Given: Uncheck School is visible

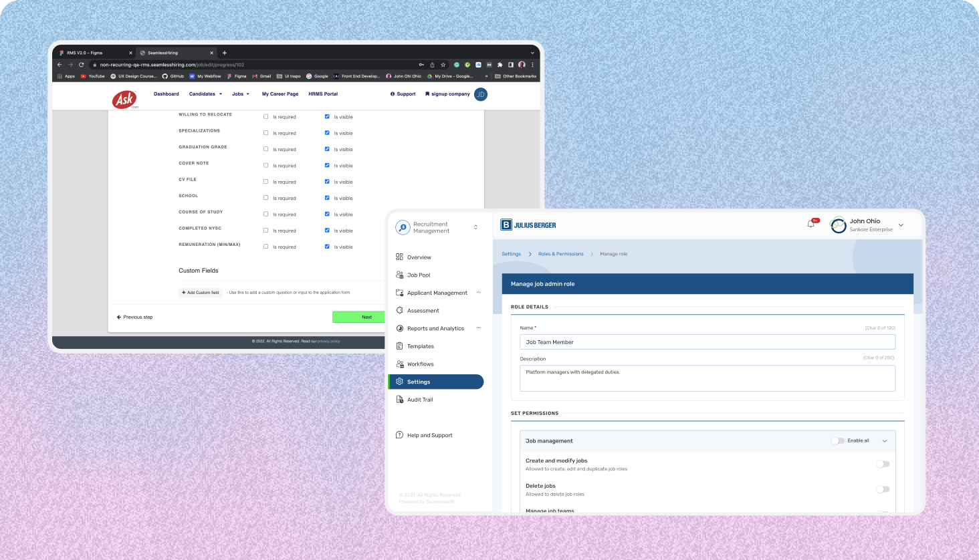Looking at the screenshot, I should pos(327,198).
